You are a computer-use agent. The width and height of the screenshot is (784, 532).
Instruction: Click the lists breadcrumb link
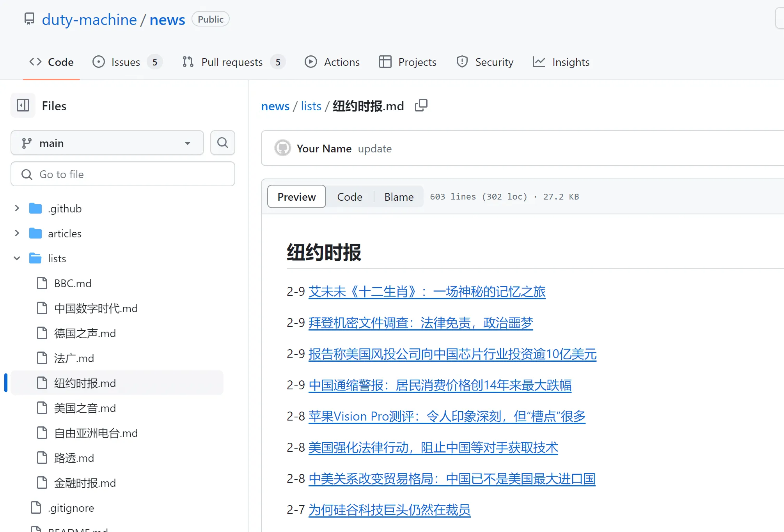pos(311,106)
